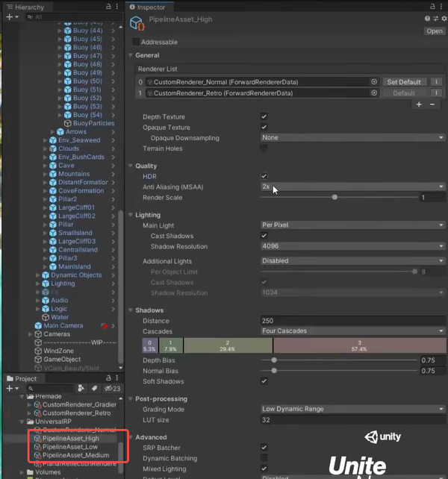Screen dimensions: 448x479
Task: Open the Inspector help icon
Action: (427, 19)
